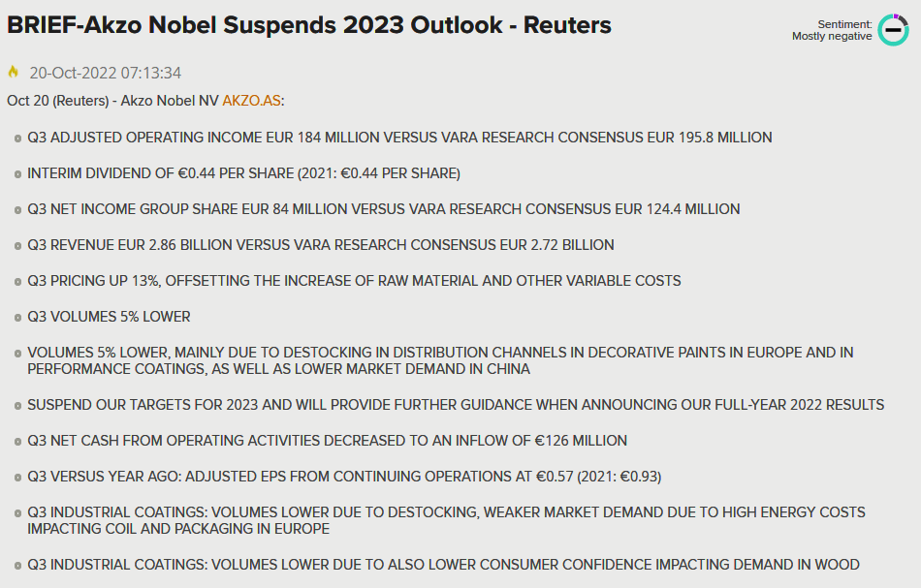
Task: Click the flame hot-news icon
Action: click(x=13, y=73)
